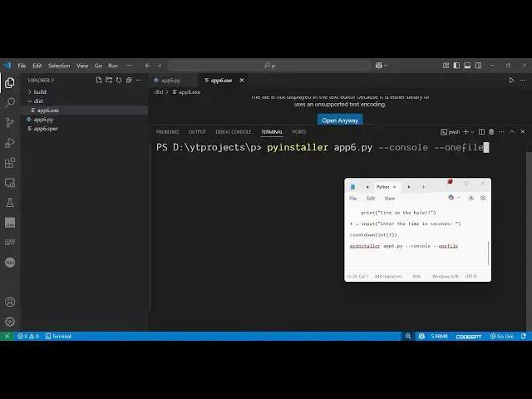Viewport: 532px width, 399px height.
Task: Select app6.spec in Explorer tree
Action: coord(84,129)
